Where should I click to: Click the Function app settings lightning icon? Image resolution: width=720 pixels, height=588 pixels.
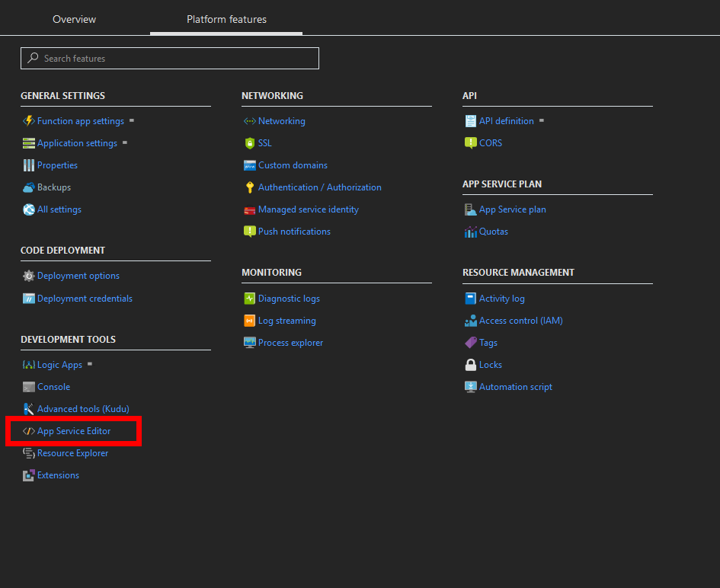[x=29, y=121]
